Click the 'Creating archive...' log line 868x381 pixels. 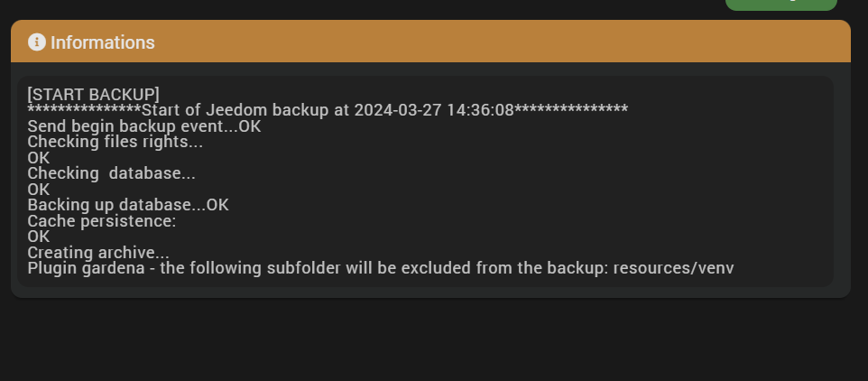pos(98,253)
